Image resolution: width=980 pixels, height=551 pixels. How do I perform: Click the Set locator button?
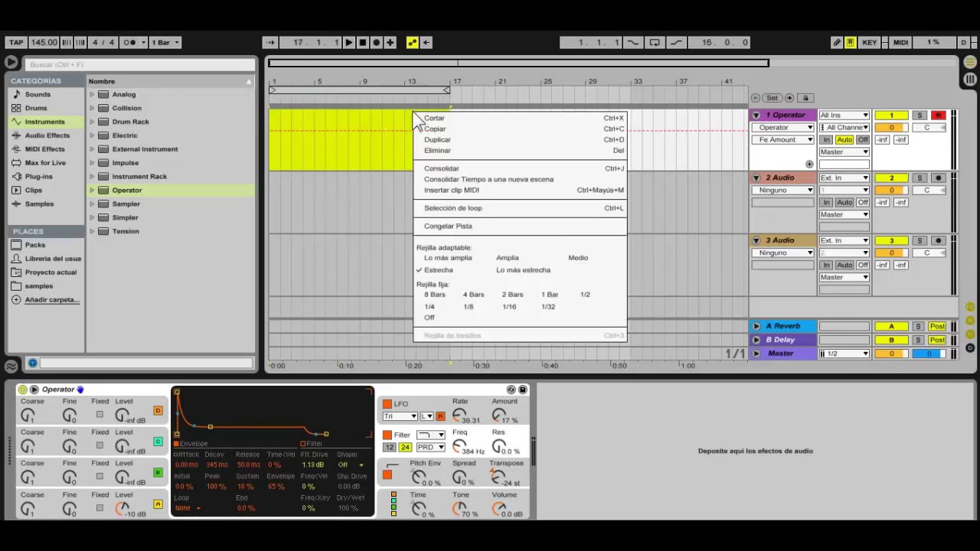click(x=772, y=98)
